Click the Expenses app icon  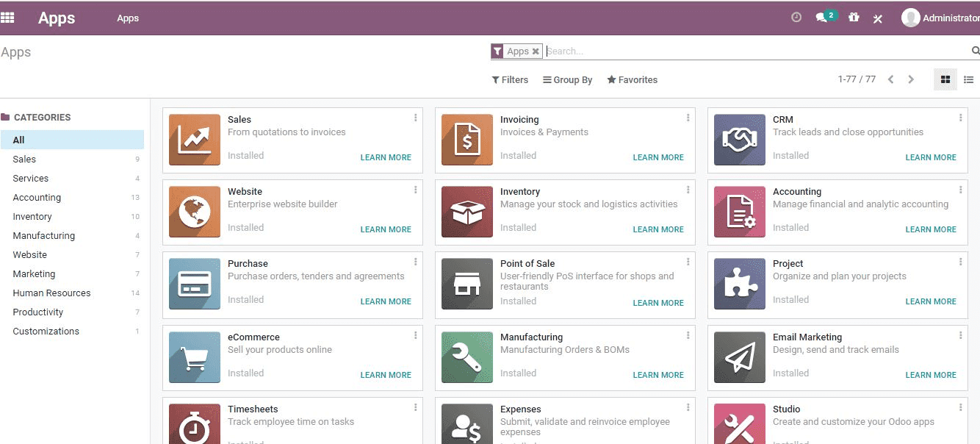[467, 423]
